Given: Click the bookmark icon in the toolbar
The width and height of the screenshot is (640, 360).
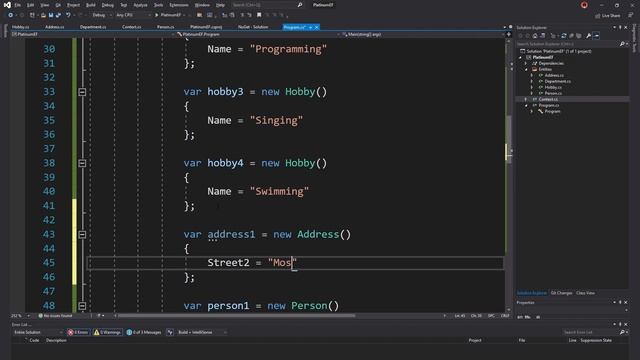Looking at the screenshot, I should pos(259,15).
